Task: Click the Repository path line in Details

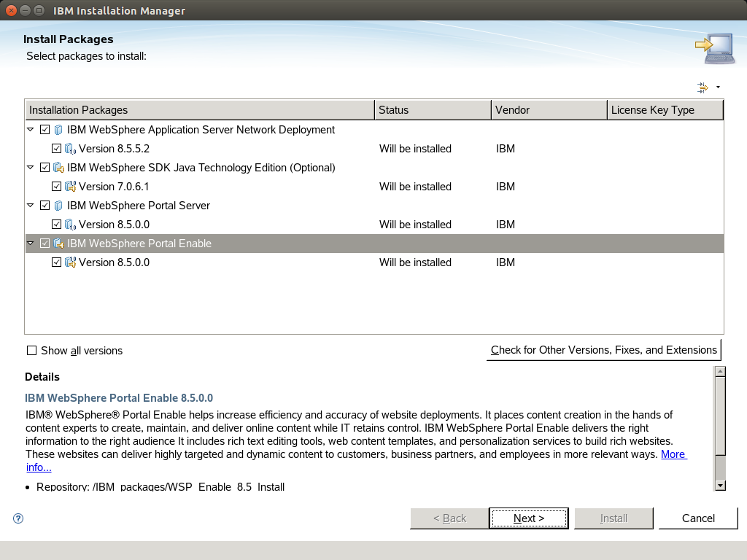Action: coord(160,486)
